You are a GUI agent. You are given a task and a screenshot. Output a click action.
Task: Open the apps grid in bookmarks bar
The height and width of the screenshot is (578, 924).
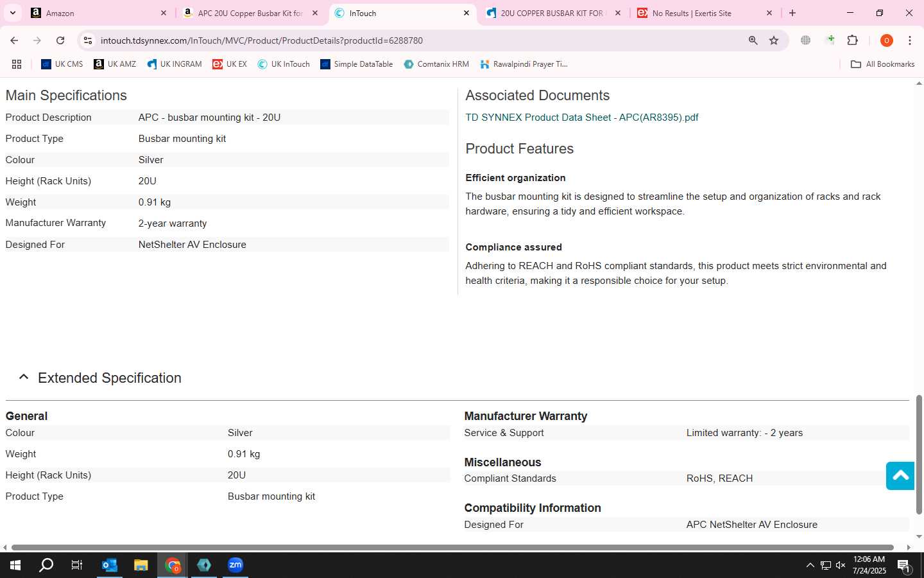coord(17,64)
